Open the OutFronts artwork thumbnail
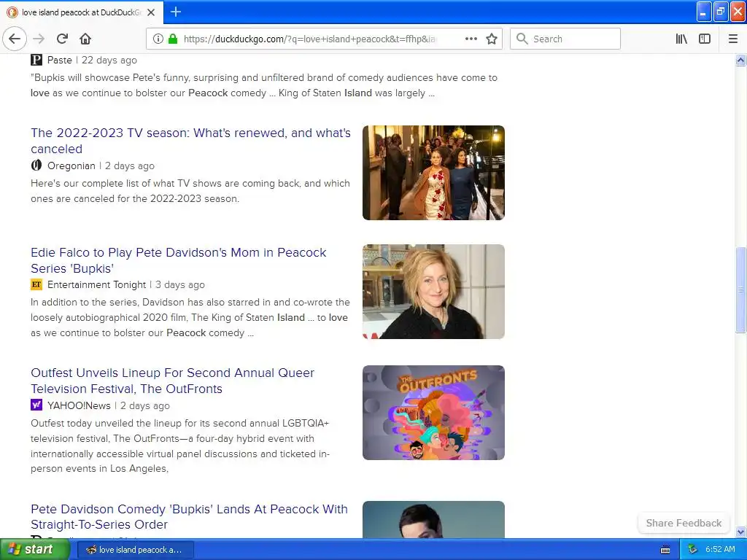This screenshot has width=747, height=560. coord(433,413)
